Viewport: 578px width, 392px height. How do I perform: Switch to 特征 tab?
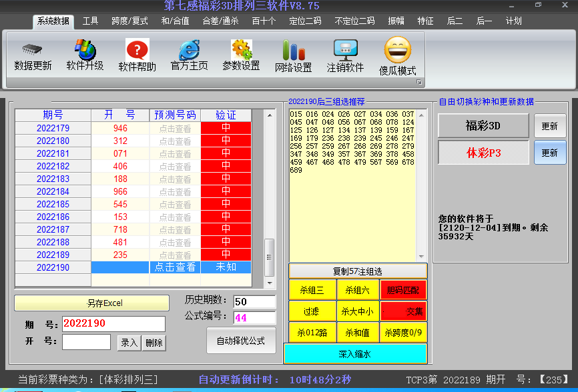click(425, 21)
